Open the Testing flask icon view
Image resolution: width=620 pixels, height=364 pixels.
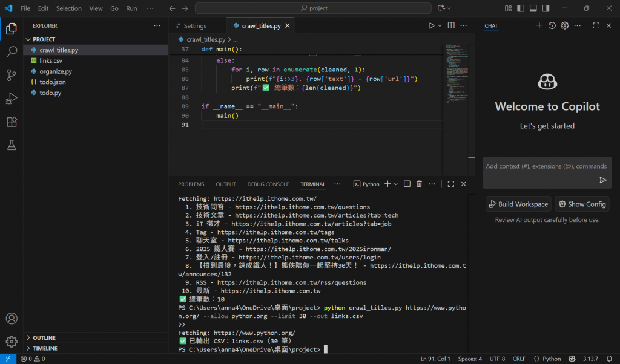click(x=12, y=145)
